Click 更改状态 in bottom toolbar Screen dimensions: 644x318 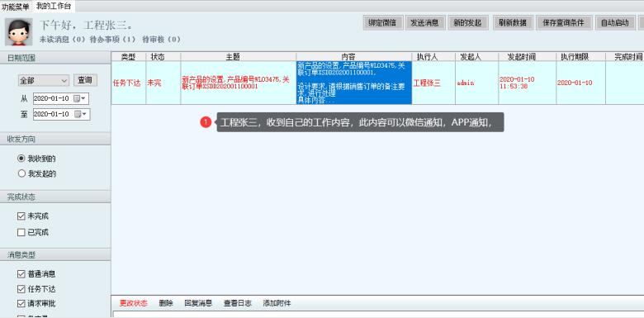[x=133, y=303]
